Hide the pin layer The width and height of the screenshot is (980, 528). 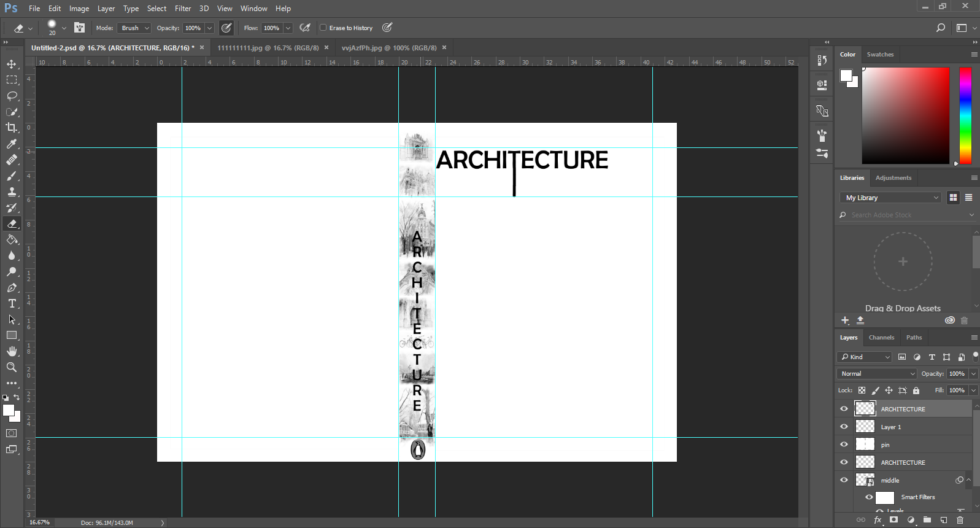pos(844,445)
